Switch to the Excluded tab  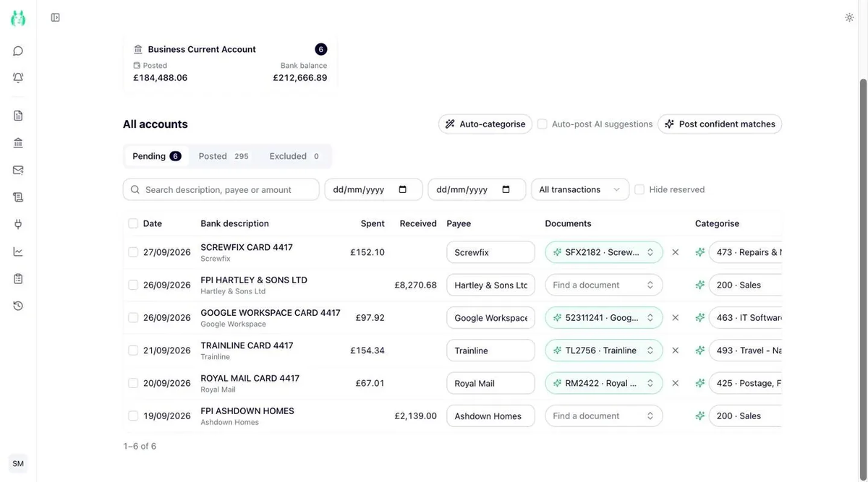(294, 156)
